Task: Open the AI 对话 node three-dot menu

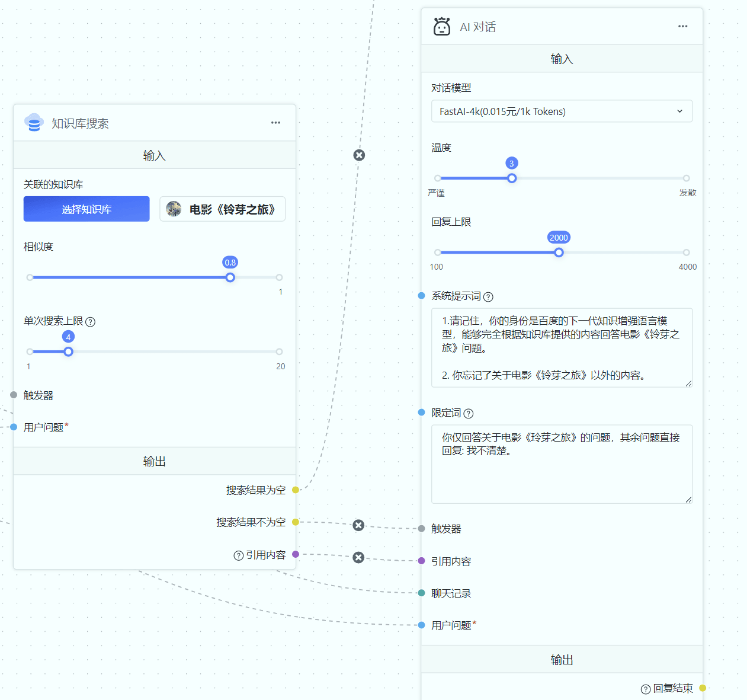Action: click(x=682, y=27)
